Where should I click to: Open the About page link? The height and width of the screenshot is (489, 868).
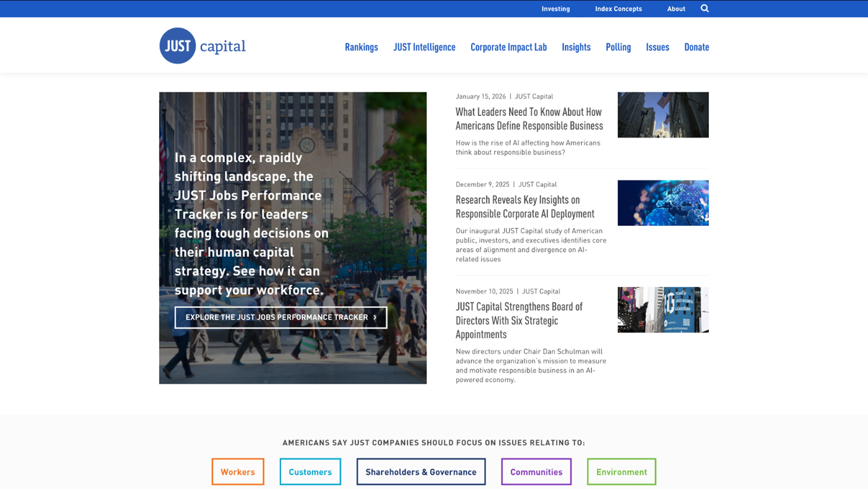click(x=676, y=9)
